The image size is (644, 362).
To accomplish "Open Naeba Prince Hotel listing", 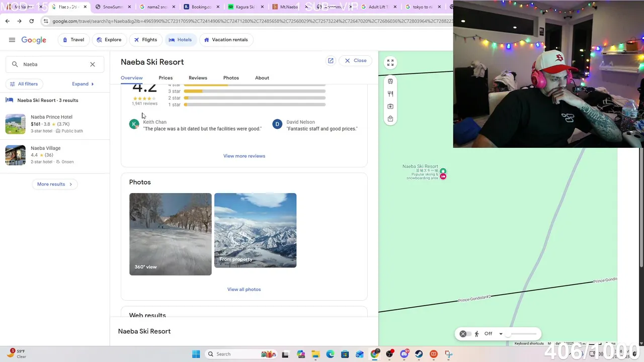I will pos(54,124).
